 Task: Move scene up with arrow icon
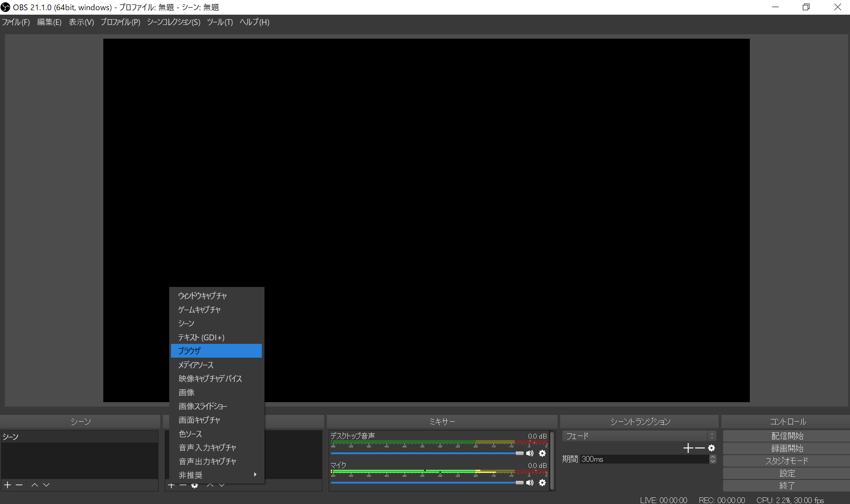click(x=35, y=485)
